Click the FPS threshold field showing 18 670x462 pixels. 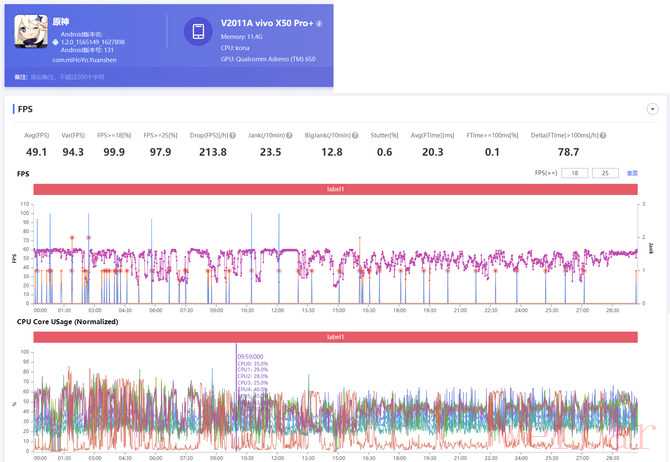click(x=574, y=173)
